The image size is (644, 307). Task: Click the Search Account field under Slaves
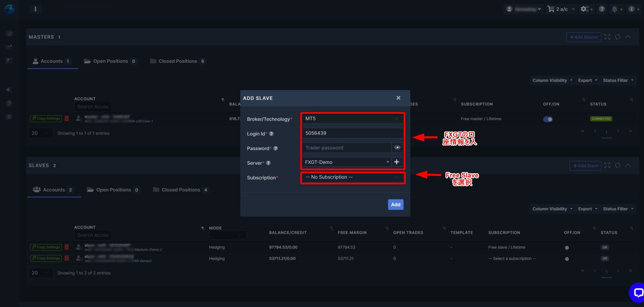(93, 235)
